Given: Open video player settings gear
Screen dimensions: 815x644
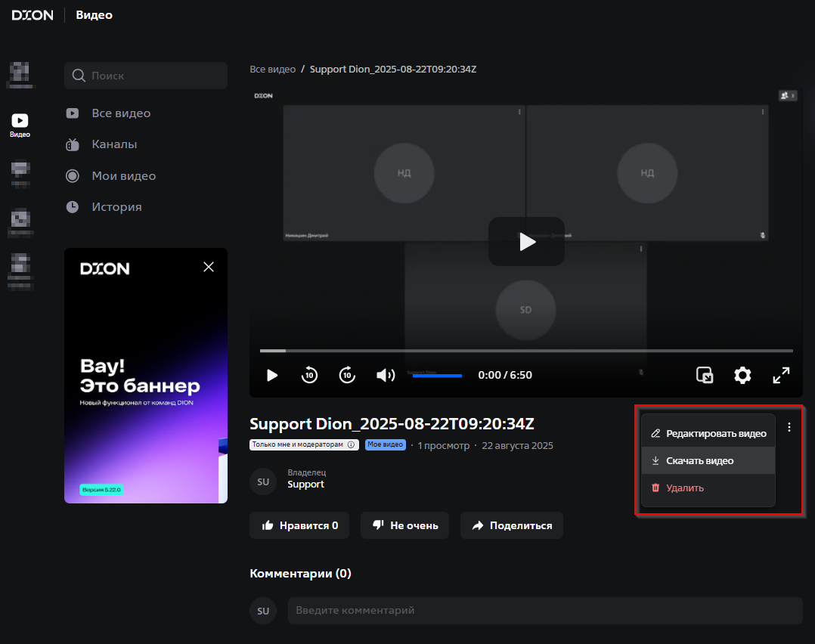Looking at the screenshot, I should 742,375.
